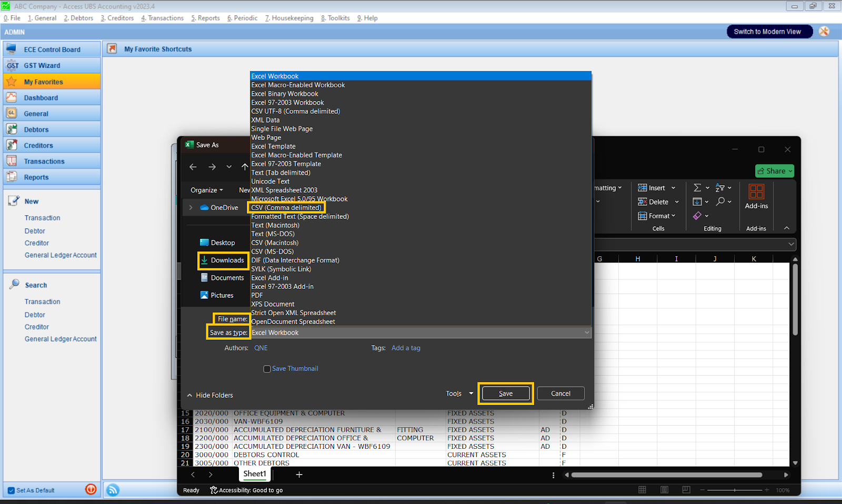Click the GST Wizard sidebar icon
This screenshot has height=504, width=842.
tap(12, 65)
